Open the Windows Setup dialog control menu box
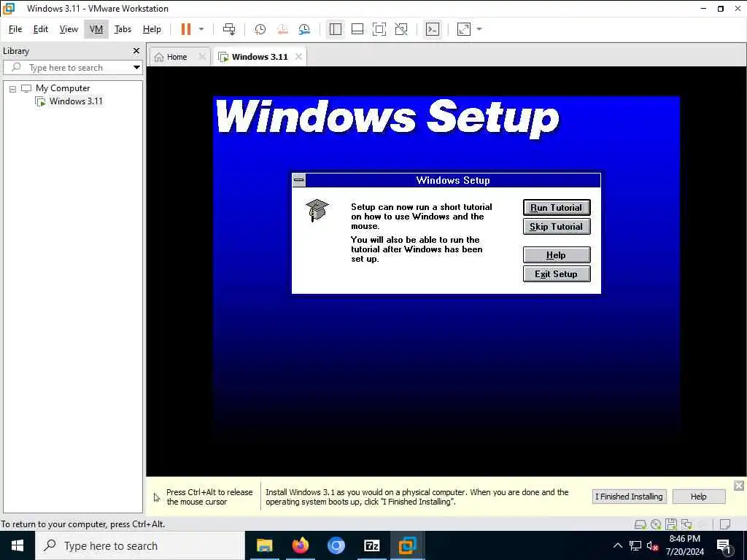Image resolution: width=747 pixels, height=560 pixels. click(299, 180)
